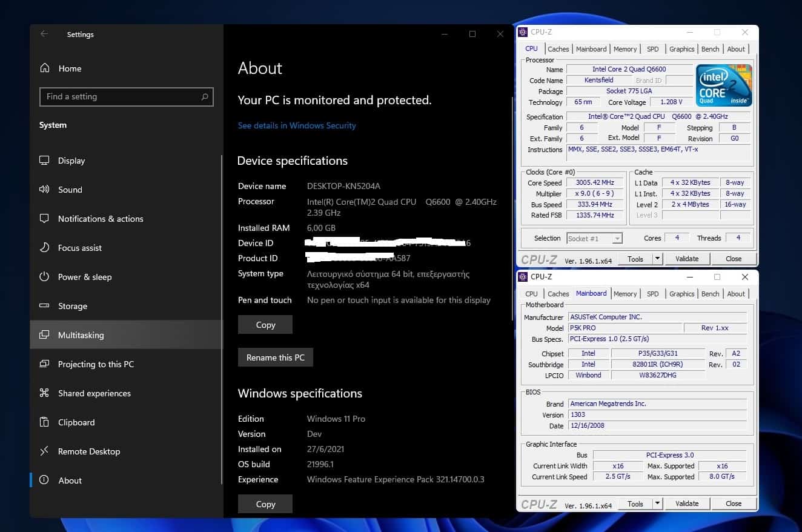Switch to Bench tab in top CPU-Z
The width and height of the screenshot is (802, 532).
pos(711,49)
